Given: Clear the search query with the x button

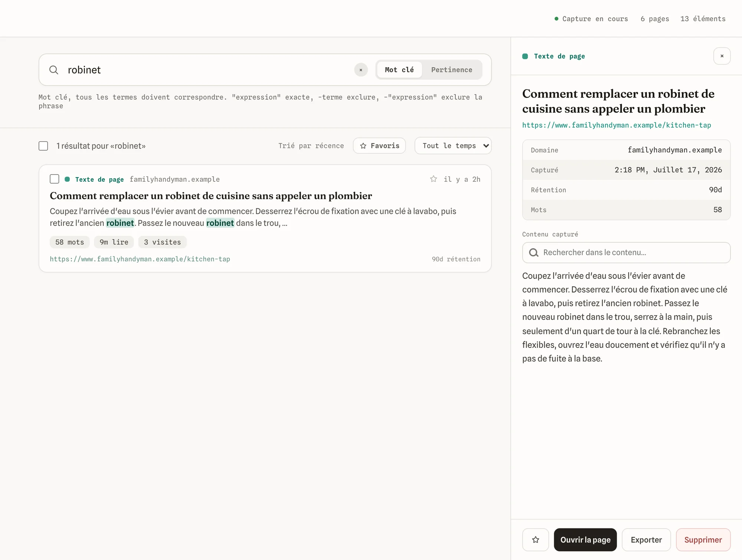Looking at the screenshot, I should coord(361,70).
